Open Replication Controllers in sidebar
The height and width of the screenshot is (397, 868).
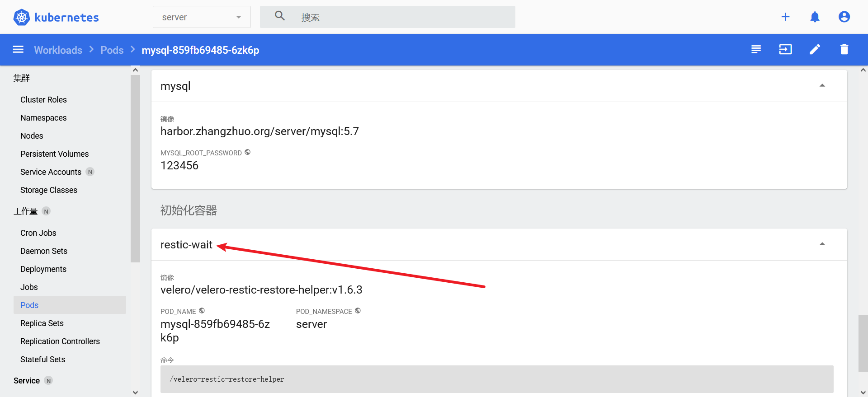pos(60,341)
